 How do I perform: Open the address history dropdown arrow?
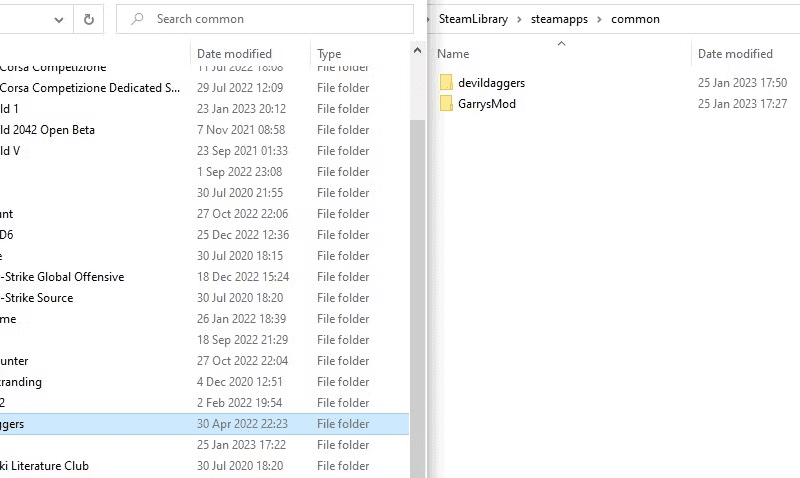coord(59,20)
